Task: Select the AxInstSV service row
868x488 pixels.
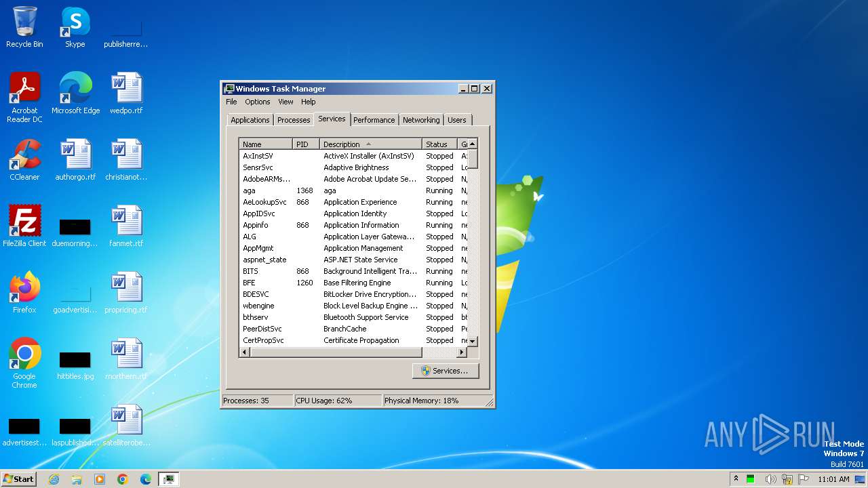Action: 353,156
